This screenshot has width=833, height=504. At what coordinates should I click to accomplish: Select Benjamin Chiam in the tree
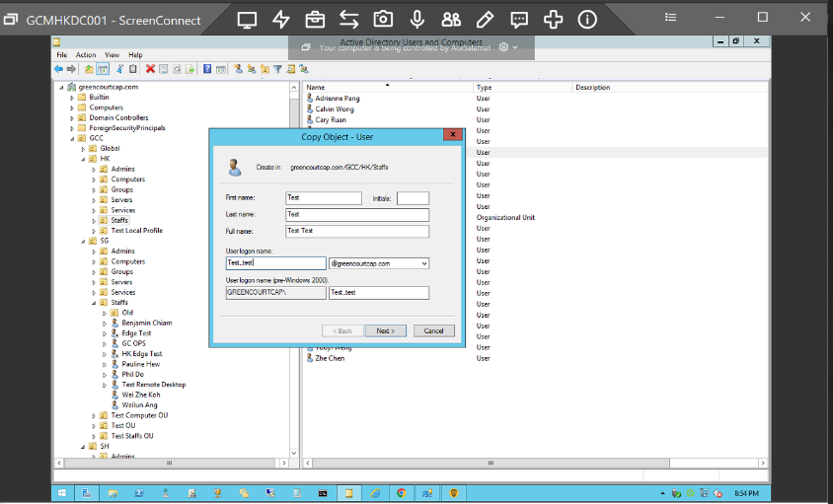tap(147, 323)
